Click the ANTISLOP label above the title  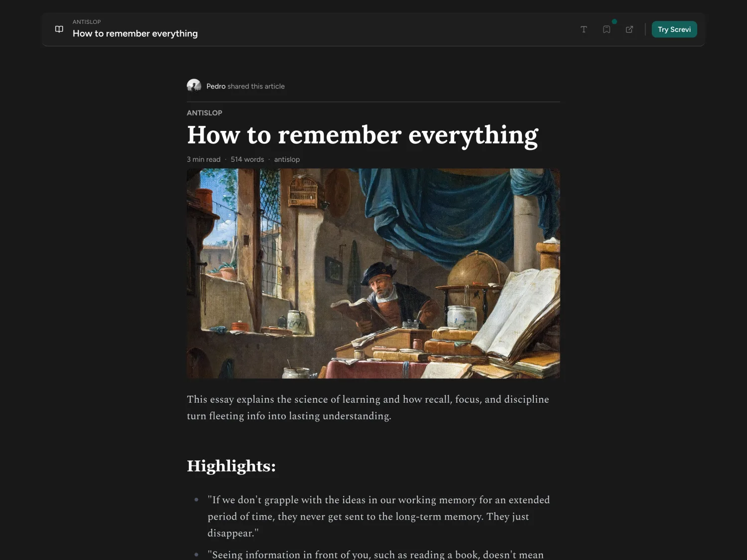click(x=204, y=113)
